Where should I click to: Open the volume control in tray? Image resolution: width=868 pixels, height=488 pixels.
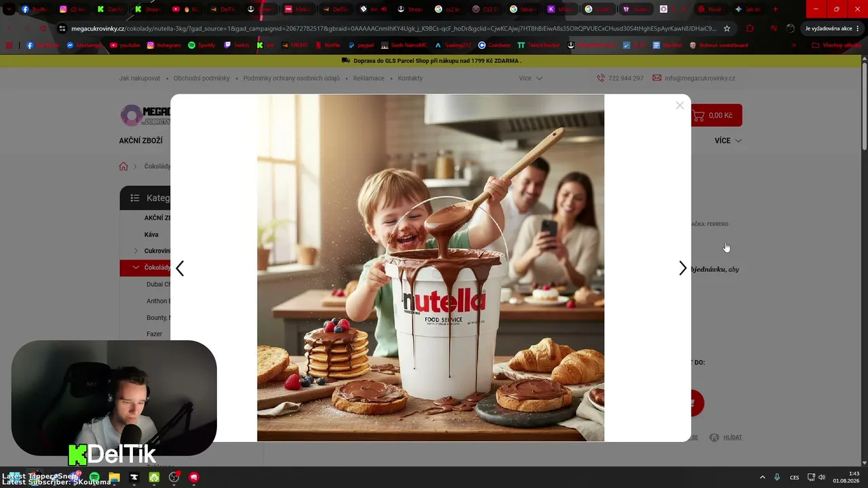click(822, 477)
